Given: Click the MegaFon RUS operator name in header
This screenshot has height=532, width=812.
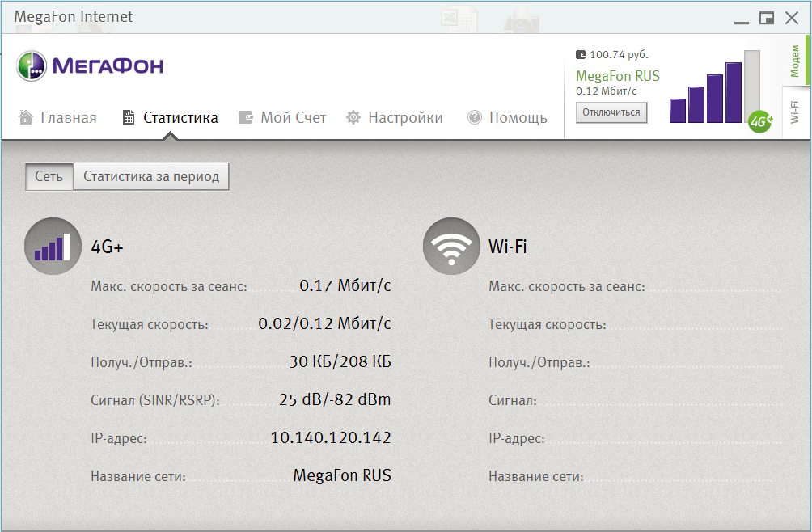Looking at the screenshot, I should point(618,76).
